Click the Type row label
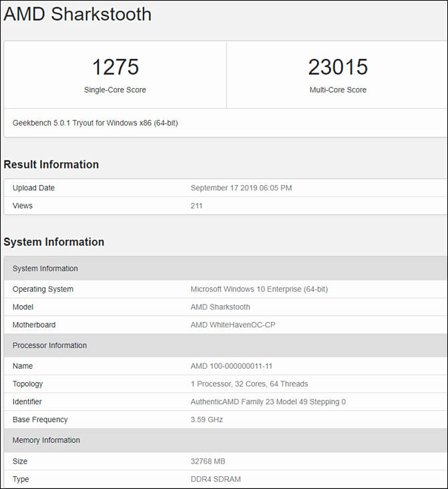 [x=21, y=480]
